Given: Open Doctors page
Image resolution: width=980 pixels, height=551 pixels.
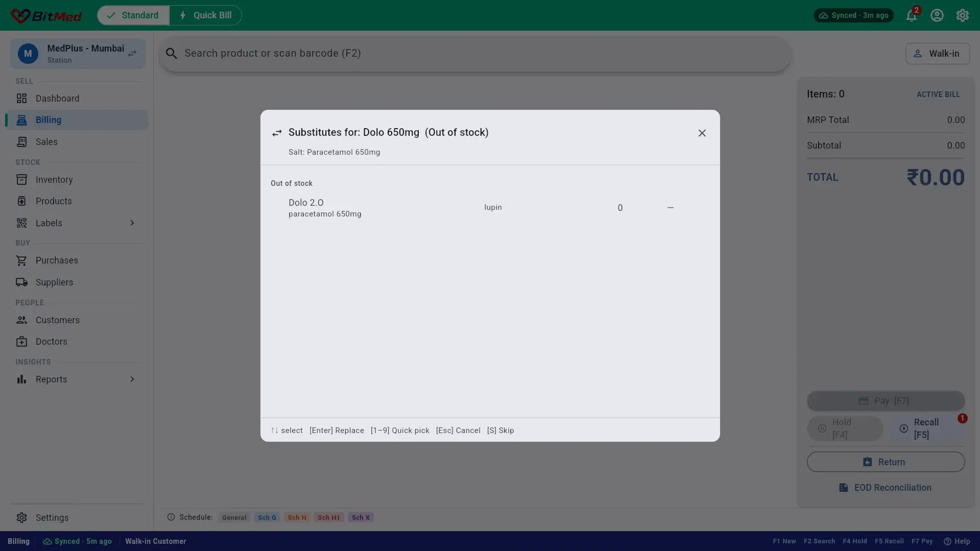Looking at the screenshot, I should 77,342.
